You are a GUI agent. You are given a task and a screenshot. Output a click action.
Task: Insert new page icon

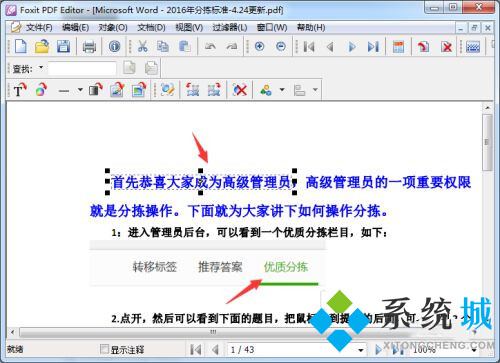click(x=399, y=47)
